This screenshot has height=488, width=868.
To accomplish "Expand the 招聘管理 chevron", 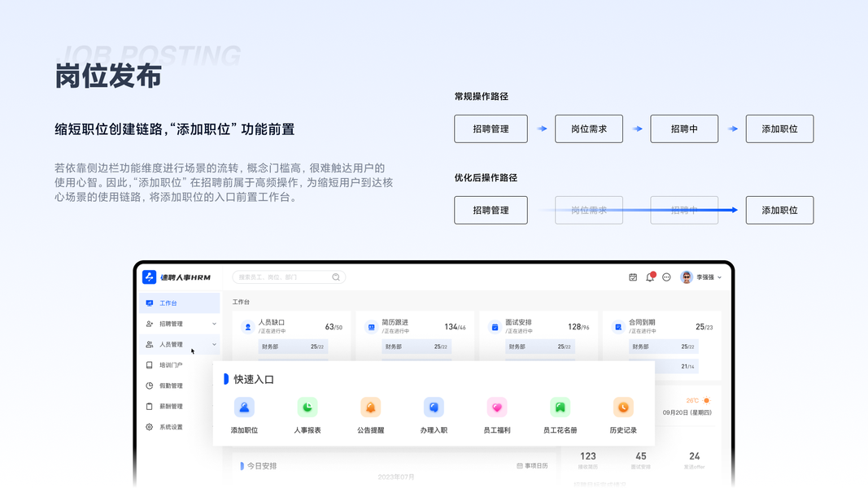I will pyautogui.click(x=214, y=324).
